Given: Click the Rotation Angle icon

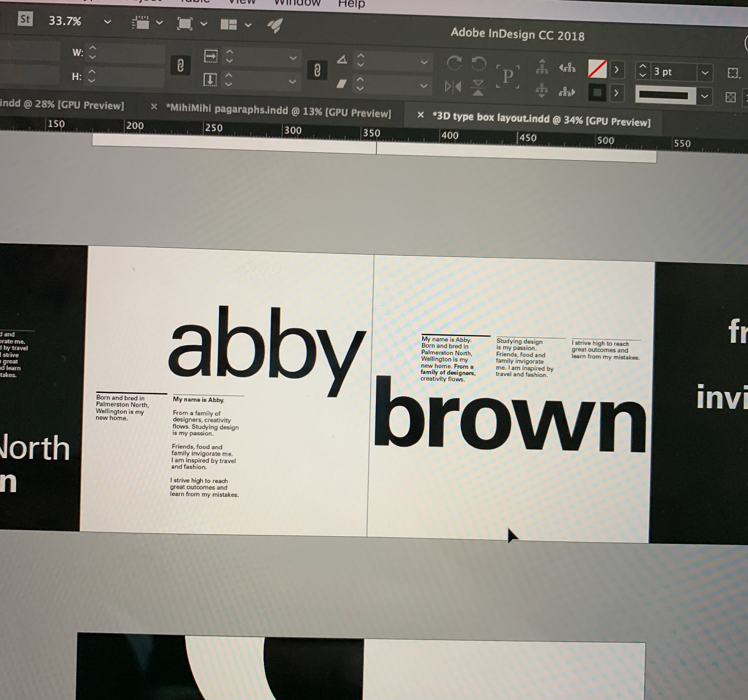Looking at the screenshot, I should point(342,60).
